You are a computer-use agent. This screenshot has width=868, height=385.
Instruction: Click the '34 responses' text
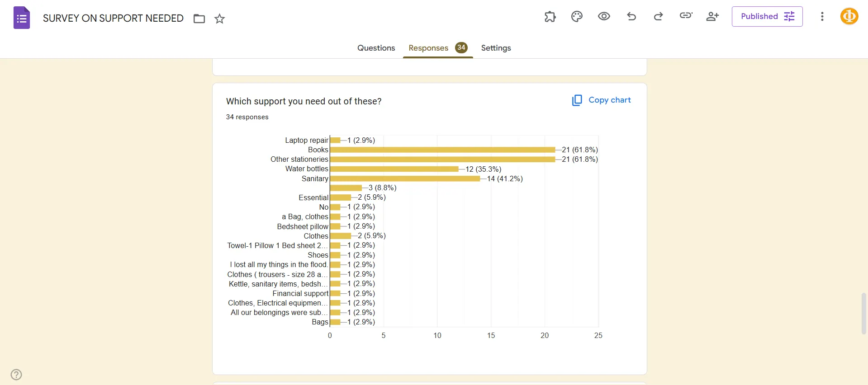pyautogui.click(x=247, y=117)
